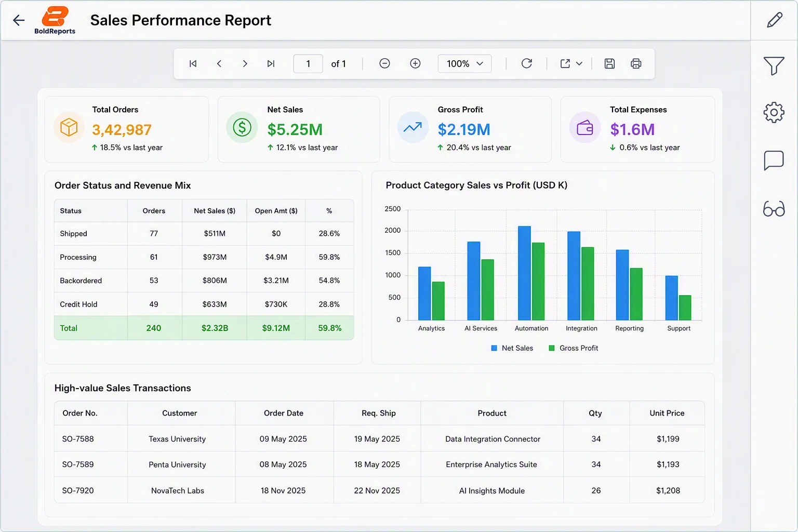The width and height of the screenshot is (798, 532).
Task: Jump to the first report page
Action: [x=193, y=64]
